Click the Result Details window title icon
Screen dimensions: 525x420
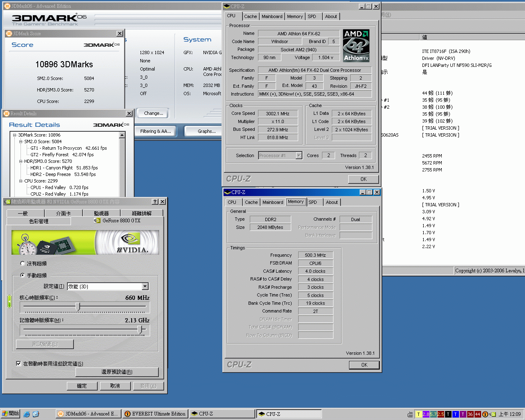[x=7, y=114]
